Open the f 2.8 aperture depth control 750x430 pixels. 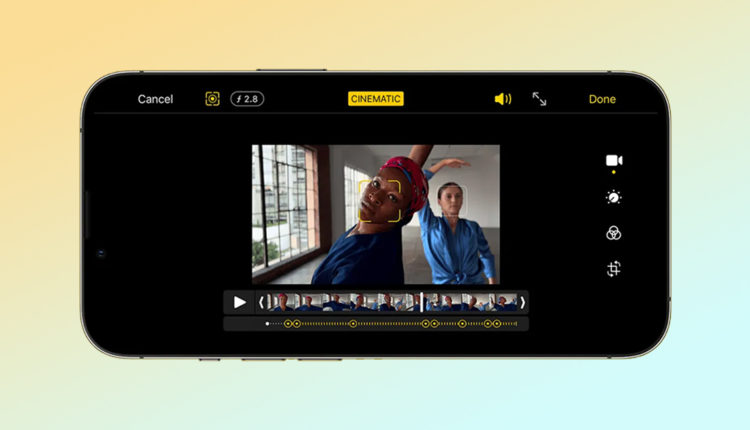click(247, 99)
